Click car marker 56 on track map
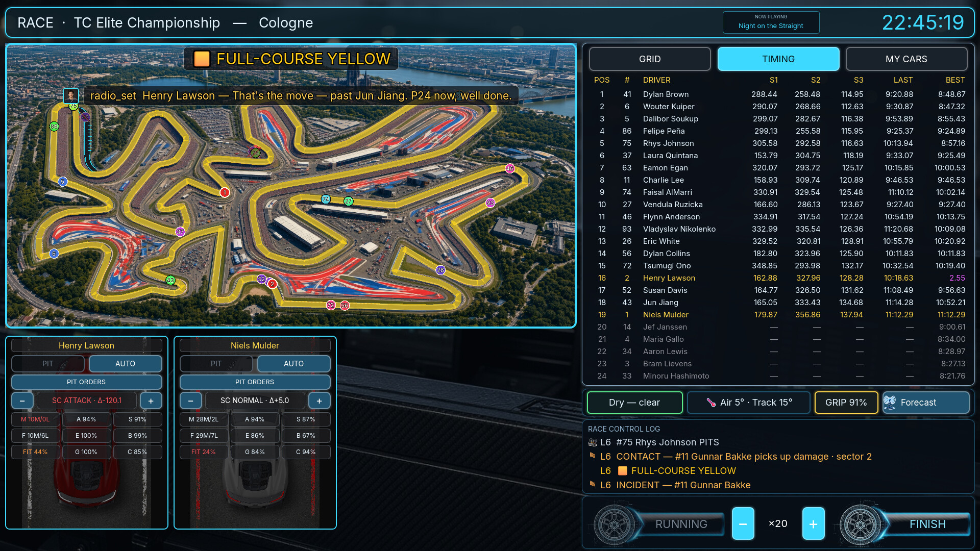This screenshot has width=980, height=551. tap(345, 306)
